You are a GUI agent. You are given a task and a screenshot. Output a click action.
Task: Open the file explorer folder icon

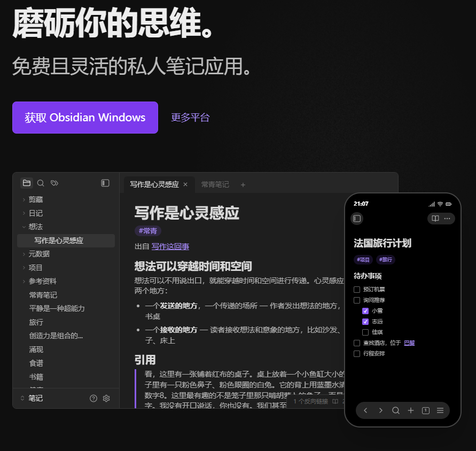[x=27, y=183]
